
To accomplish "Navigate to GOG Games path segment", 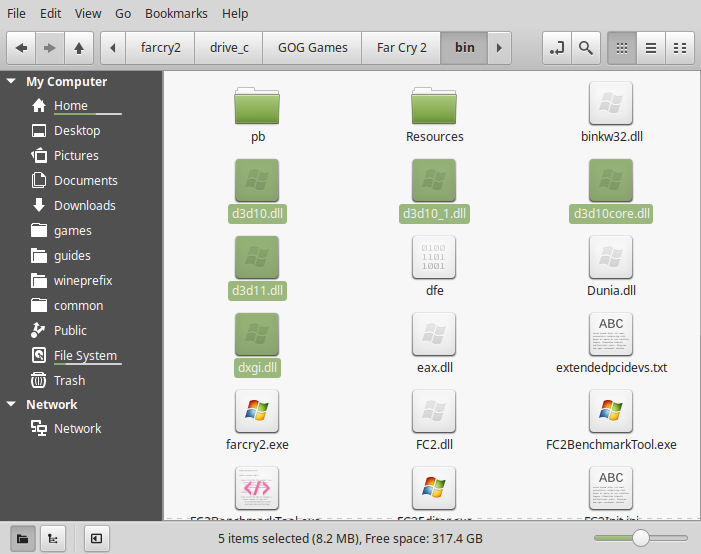I will coord(312,48).
